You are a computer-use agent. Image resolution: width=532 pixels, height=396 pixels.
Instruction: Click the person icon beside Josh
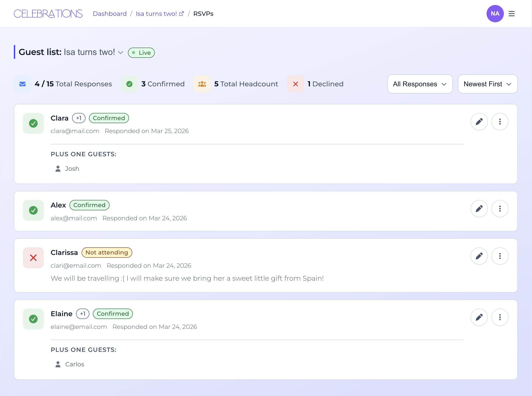(58, 169)
